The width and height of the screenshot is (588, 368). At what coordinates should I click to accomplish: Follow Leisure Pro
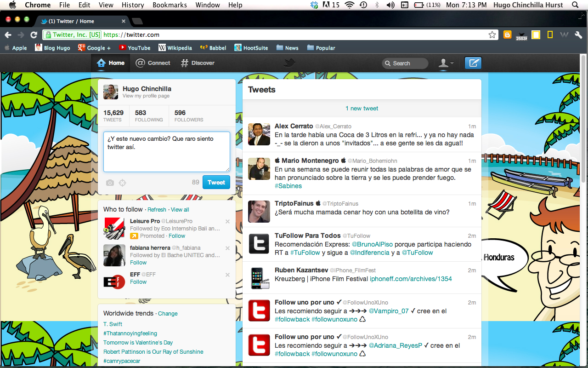pos(177,236)
